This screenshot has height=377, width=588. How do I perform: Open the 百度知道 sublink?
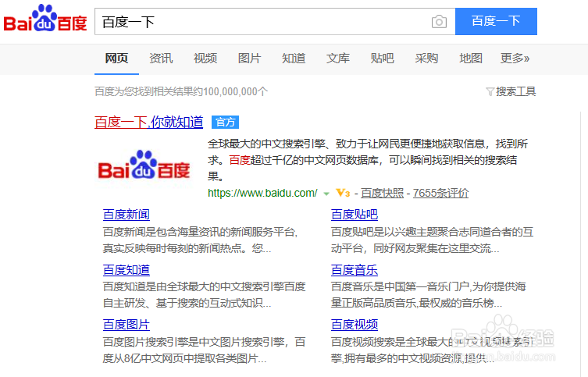coord(127,270)
